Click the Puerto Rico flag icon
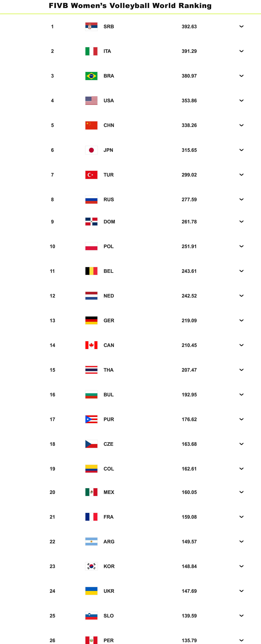This screenshot has height=644, width=261. 91,419
